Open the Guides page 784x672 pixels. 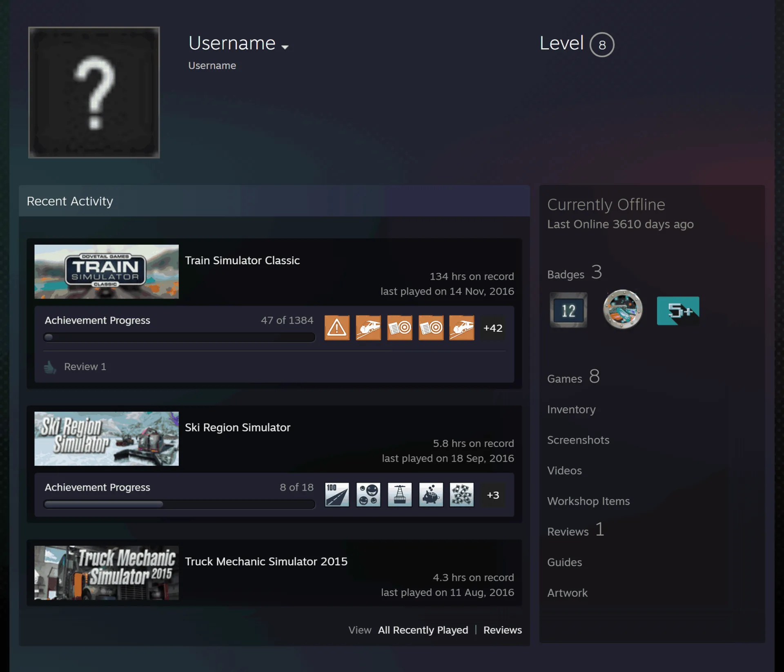pos(564,562)
